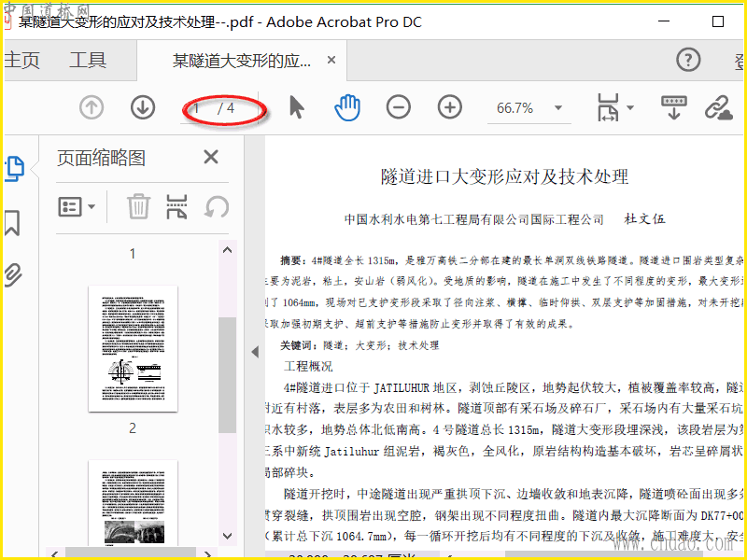
Task: Click the page number field showing 1
Action: (x=197, y=108)
